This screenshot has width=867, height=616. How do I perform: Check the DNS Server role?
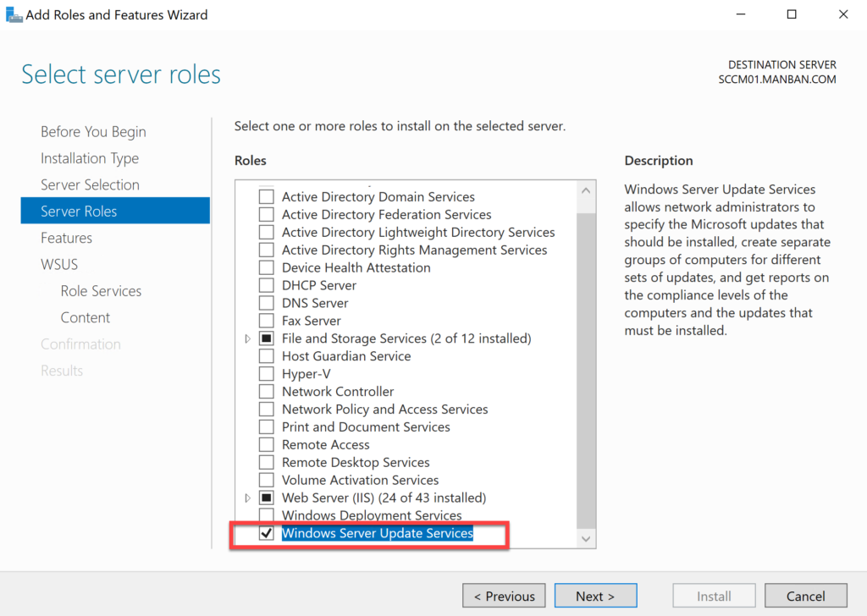click(x=267, y=302)
